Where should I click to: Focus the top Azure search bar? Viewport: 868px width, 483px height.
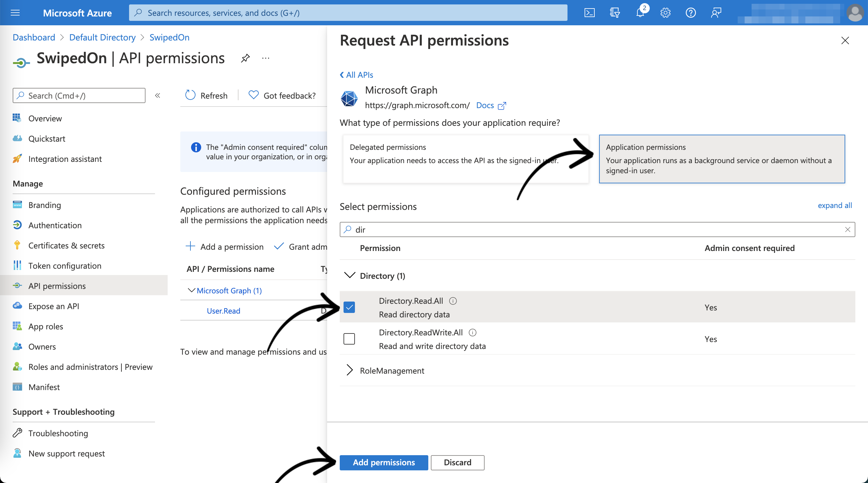(x=348, y=12)
